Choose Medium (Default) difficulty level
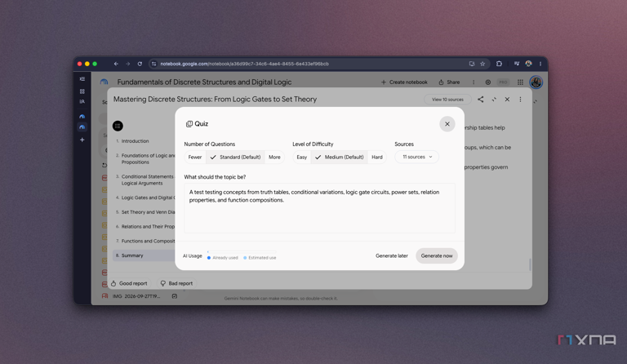This screenshot has width=627, height=364. click(339, 157)
